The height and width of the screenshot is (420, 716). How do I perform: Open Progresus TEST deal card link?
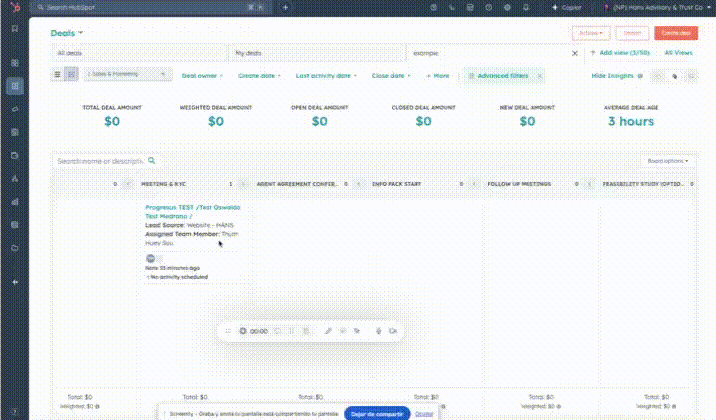(x=185, y=207)
